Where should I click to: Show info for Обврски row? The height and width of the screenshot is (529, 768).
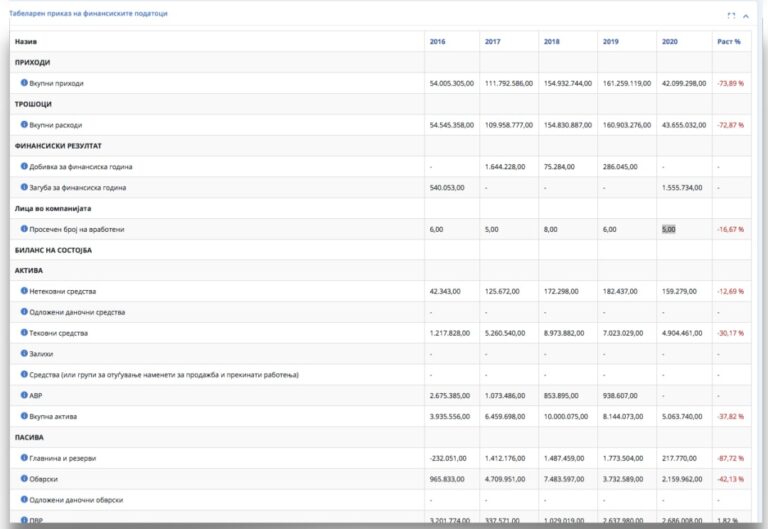click(24, 479)
